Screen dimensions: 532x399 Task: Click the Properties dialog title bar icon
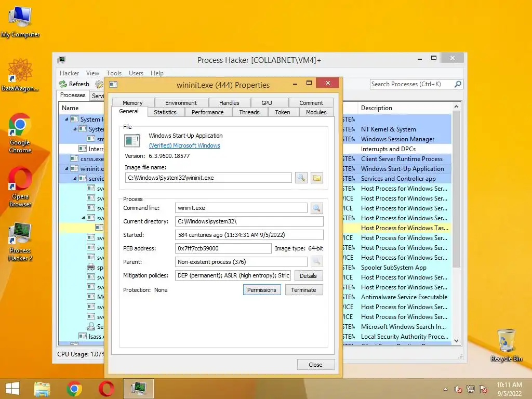pos(113,85)
